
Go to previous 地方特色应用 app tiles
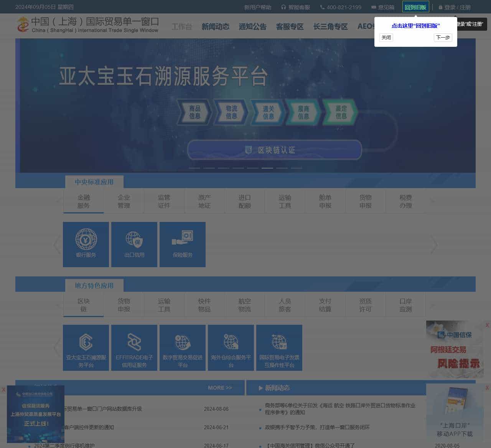pos(57,347)
